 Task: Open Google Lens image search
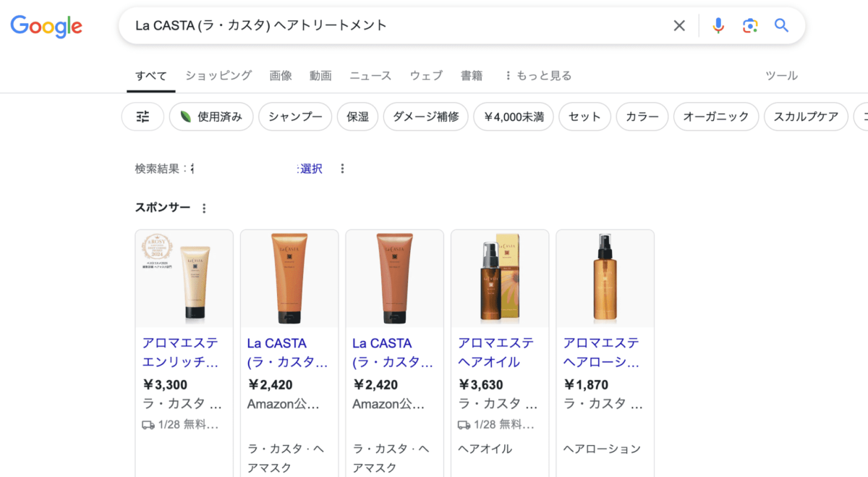point(749,26)
